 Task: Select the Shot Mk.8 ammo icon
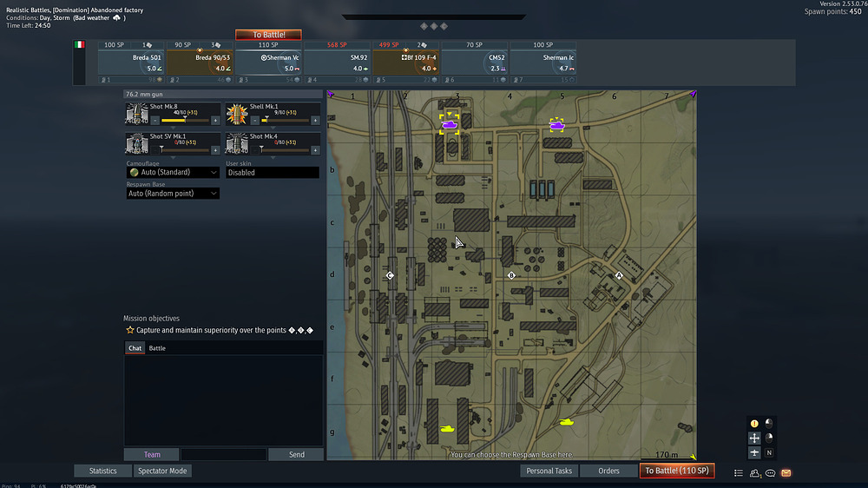(137, 114)
